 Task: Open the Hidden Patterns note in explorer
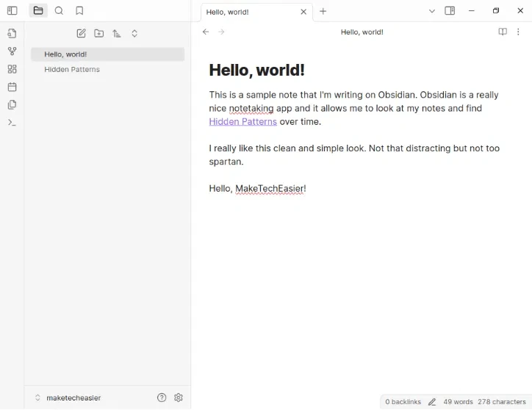(72, 69)
